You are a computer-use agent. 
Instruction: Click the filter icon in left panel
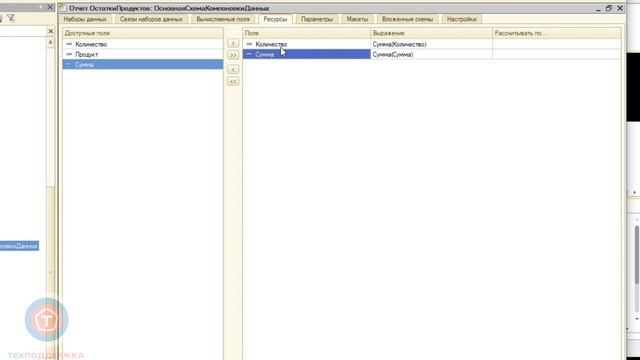tap(11, 18)
